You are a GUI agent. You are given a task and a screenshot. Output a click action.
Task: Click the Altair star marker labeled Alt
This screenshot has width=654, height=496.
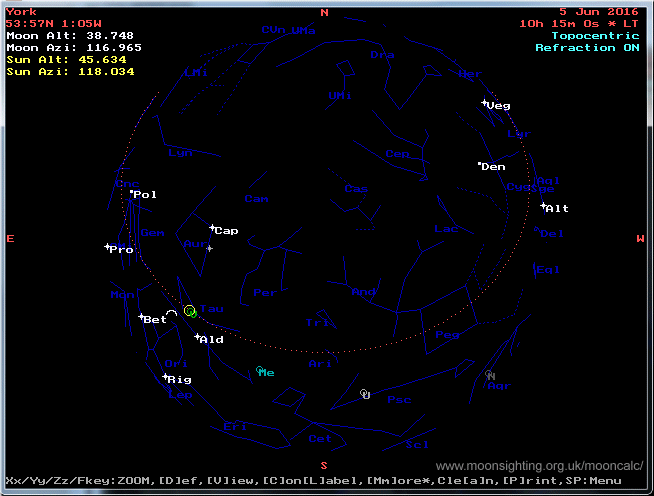[x=543, y=207]
